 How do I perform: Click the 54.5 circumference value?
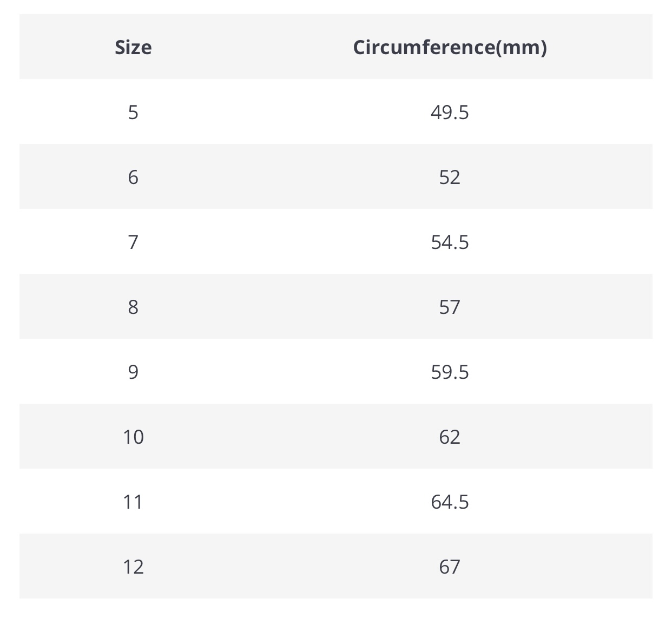click(x=450, y=242)
